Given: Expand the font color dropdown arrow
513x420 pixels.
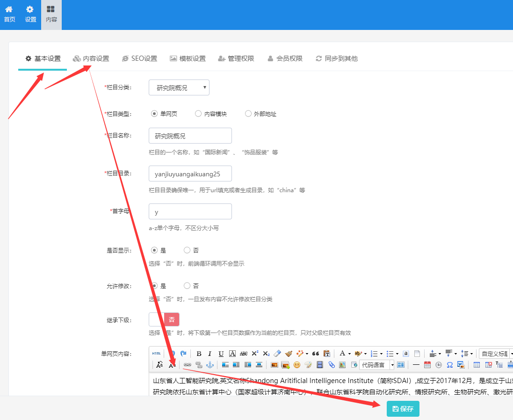Looking at the screenshot, I should click(349, 354).
